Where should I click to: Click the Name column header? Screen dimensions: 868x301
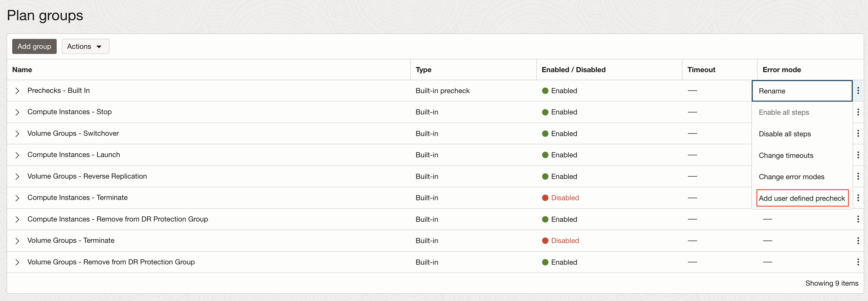22,70
